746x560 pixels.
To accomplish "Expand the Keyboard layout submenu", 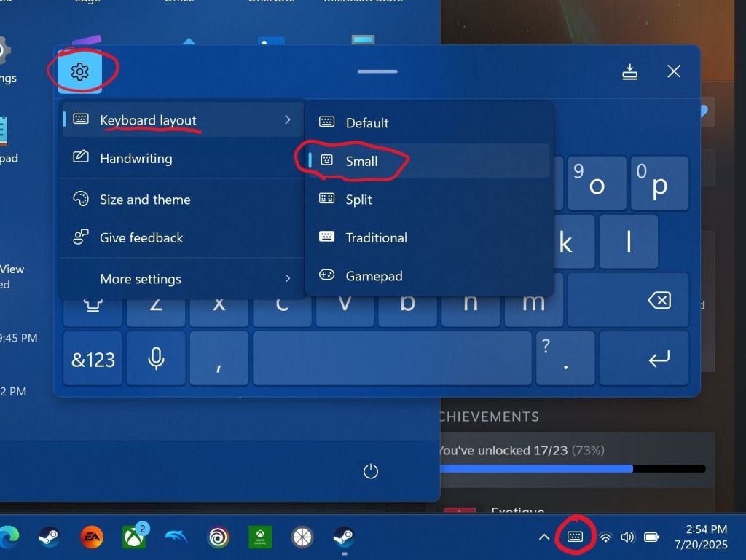I will click(182, 120).
